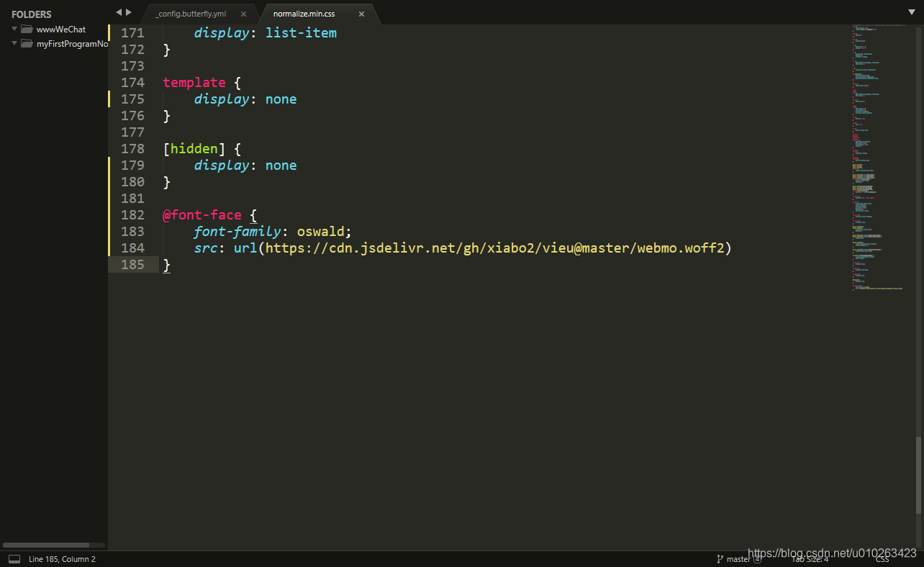Select the wwwWeChat folder name
The width and height of the screenshot is (924, 567).
[61, 30]
